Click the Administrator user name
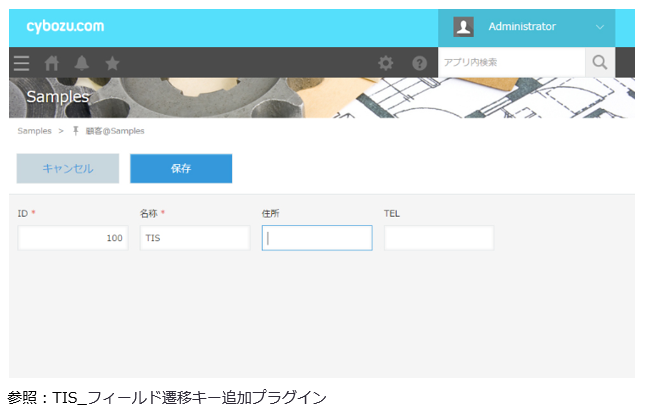This screenshot has height=415, width=646. point(521,27)
